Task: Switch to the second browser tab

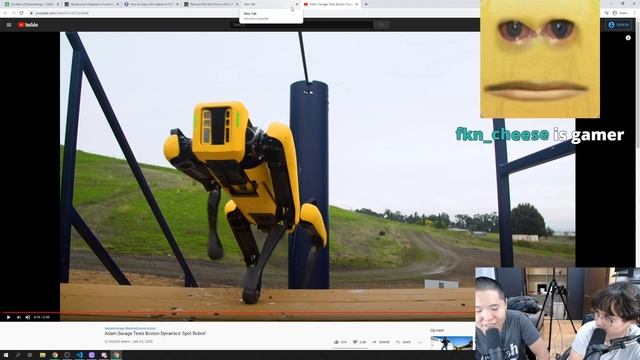Action: (x=91, y=4)
